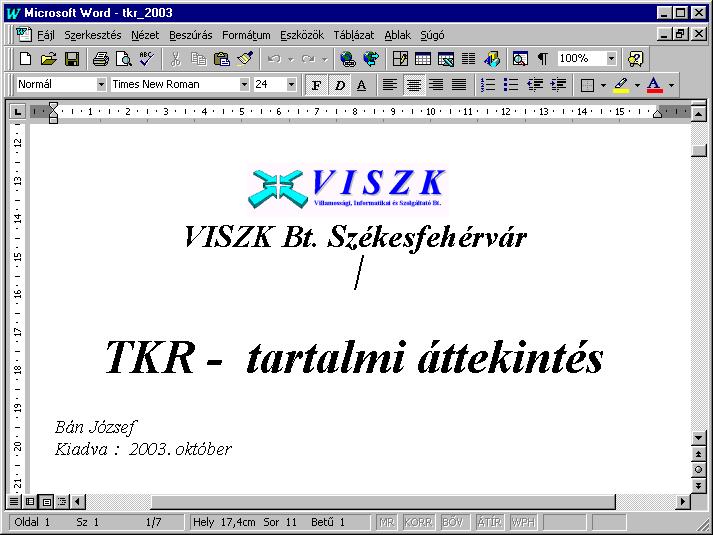Screen dimensions: 713x535
Task: Jump to previous page double arrow
Action: point(698,454)
